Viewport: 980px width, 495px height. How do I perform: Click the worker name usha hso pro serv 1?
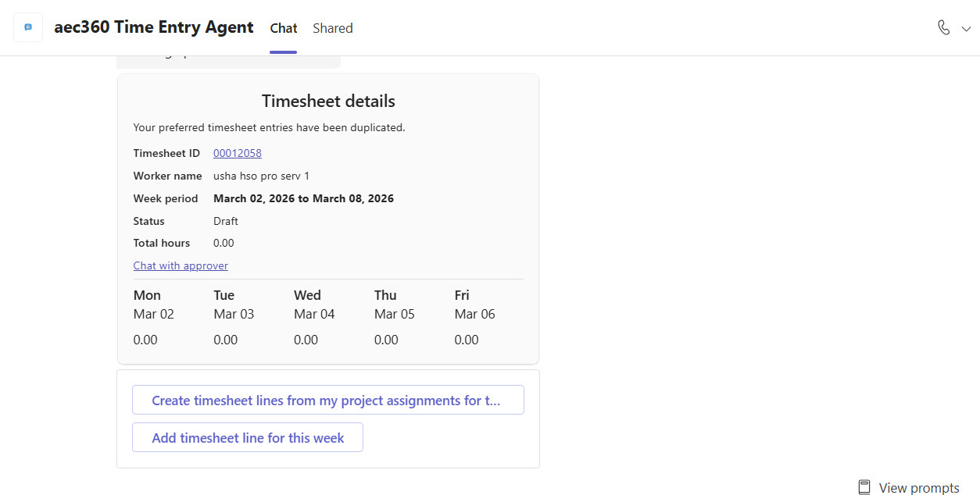(261, 176)
